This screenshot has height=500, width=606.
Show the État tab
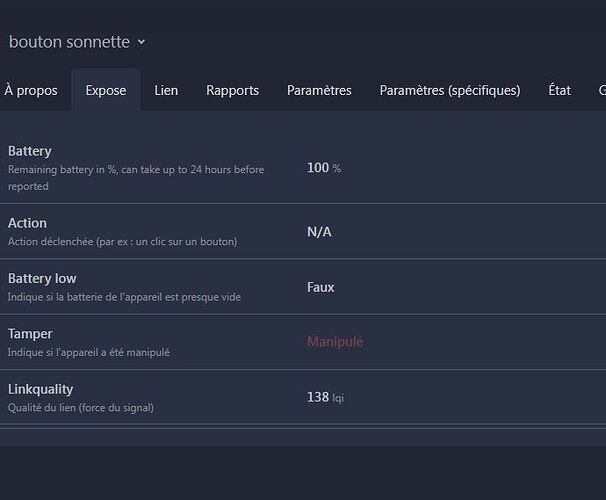(x=560, y=90)
